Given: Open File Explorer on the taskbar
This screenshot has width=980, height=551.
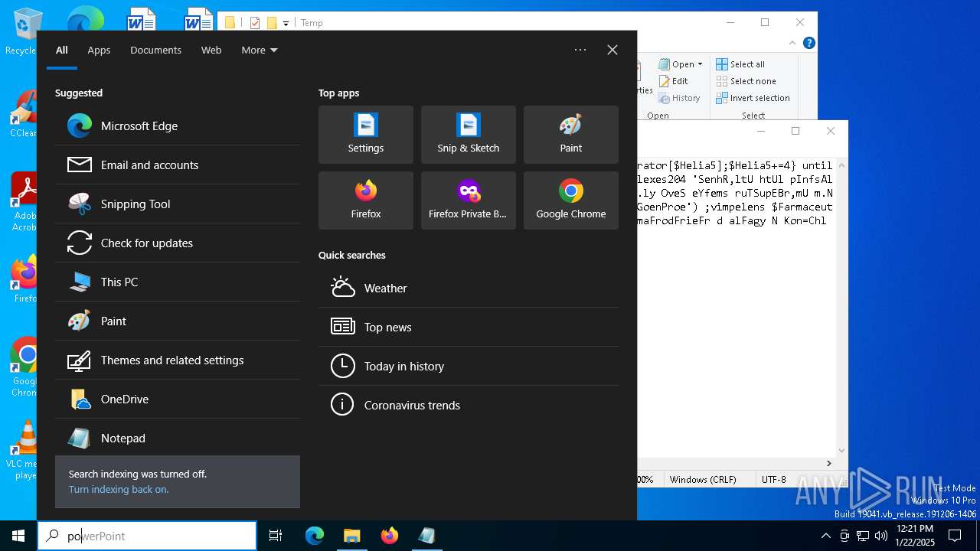Looking at the screenshot, I should coord(351,536).
